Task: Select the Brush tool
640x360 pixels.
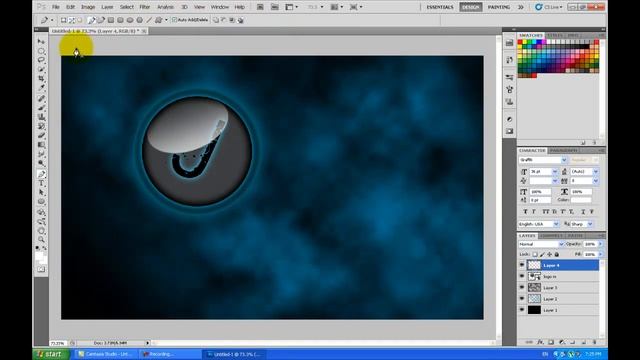Action: click(41, 108)
